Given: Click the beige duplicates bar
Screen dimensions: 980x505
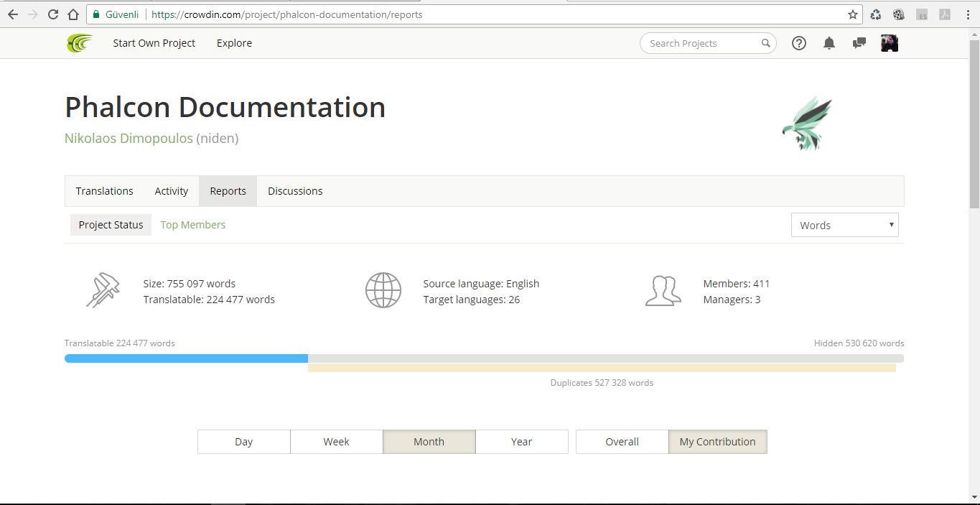Looking at the screenshot, I should [602, 368].
